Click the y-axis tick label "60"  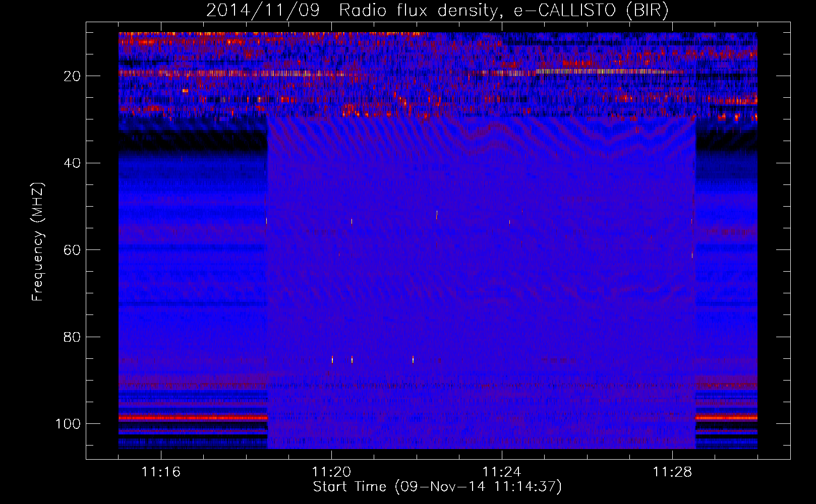coord(72,250)
